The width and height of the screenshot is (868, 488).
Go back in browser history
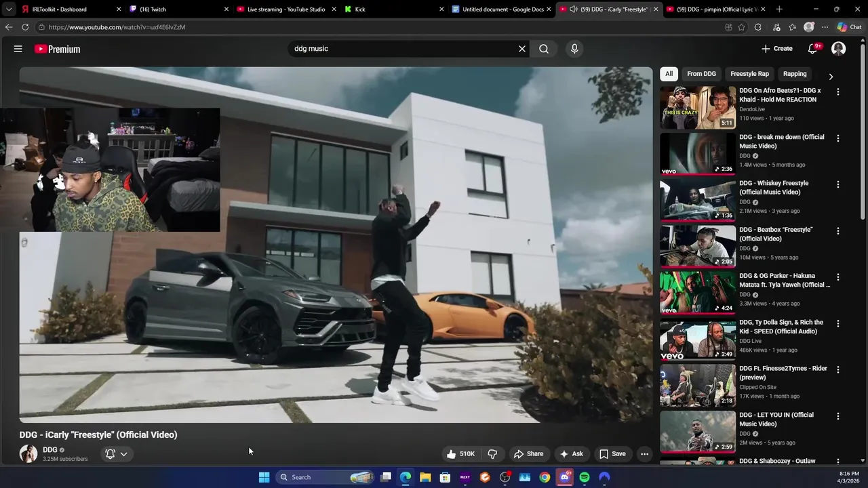point(8,27)
